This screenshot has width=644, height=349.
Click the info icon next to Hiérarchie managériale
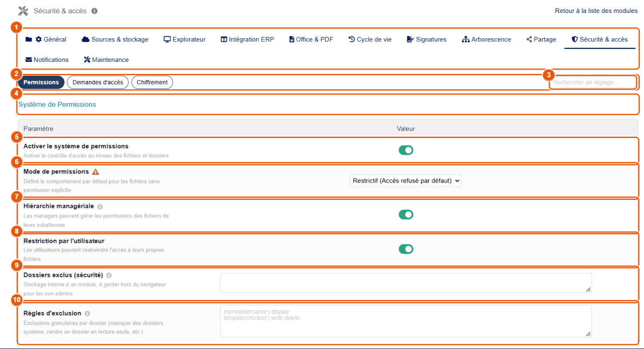point(100,207)
